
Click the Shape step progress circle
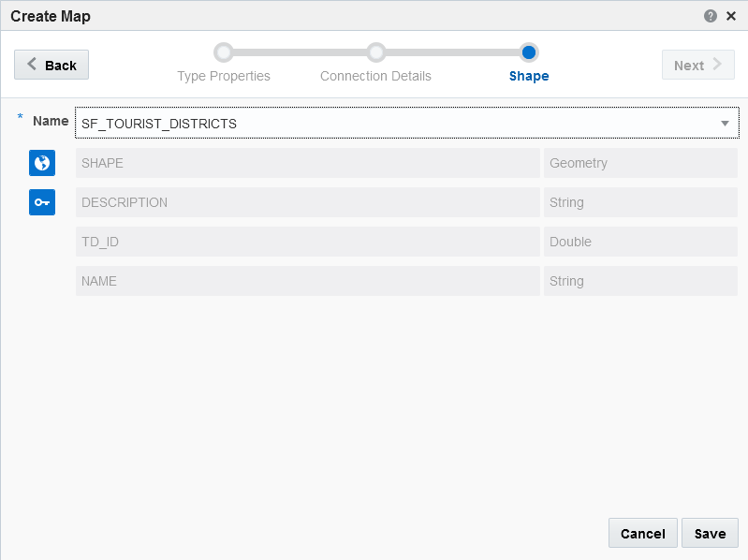529,52
